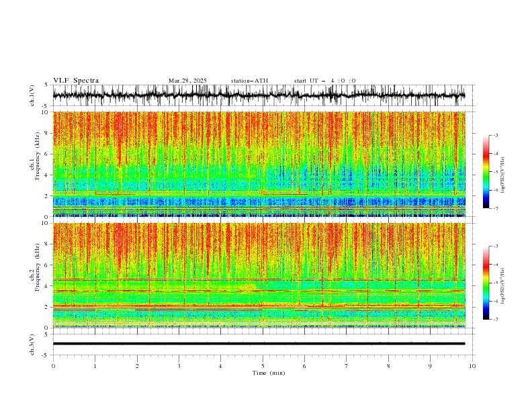Image resolution: width=532 pixels, height=411 pixels.
Task: Click time axis tick label "4"
Action: [x=220, y=366]
